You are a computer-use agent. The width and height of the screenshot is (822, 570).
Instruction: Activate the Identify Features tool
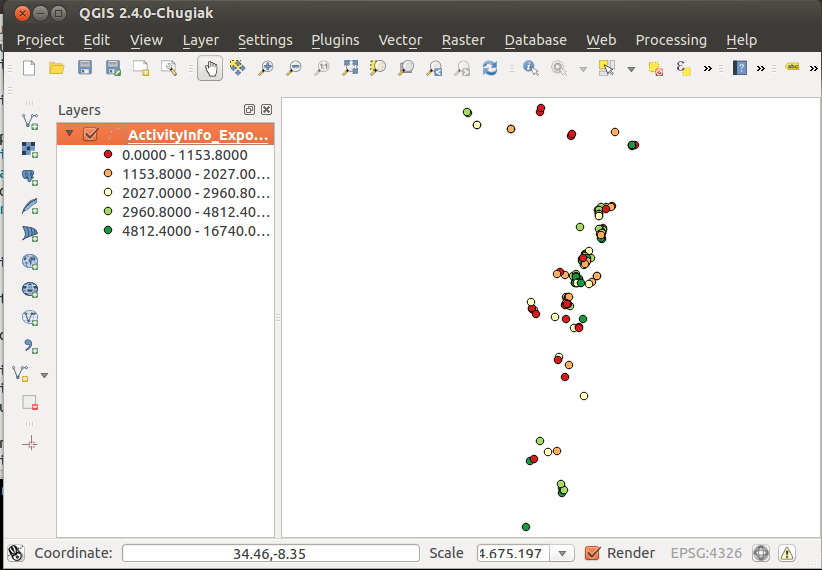point(530,68)
